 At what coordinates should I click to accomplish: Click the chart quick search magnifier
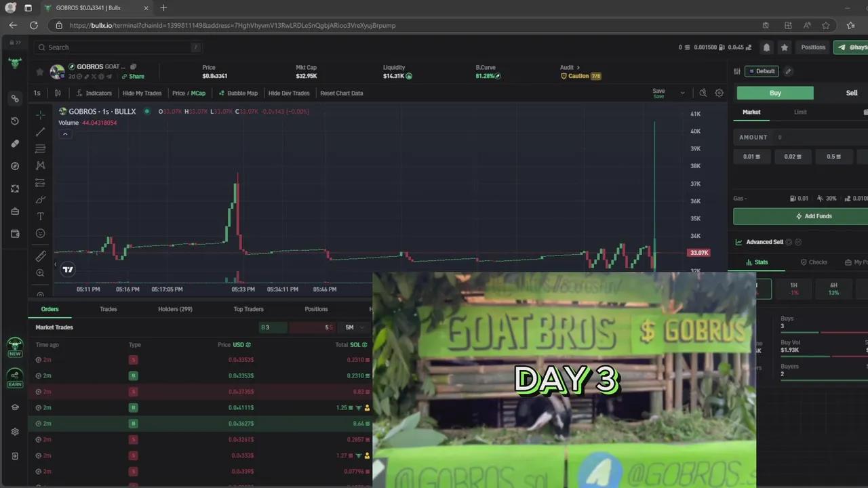pos(703,93)
